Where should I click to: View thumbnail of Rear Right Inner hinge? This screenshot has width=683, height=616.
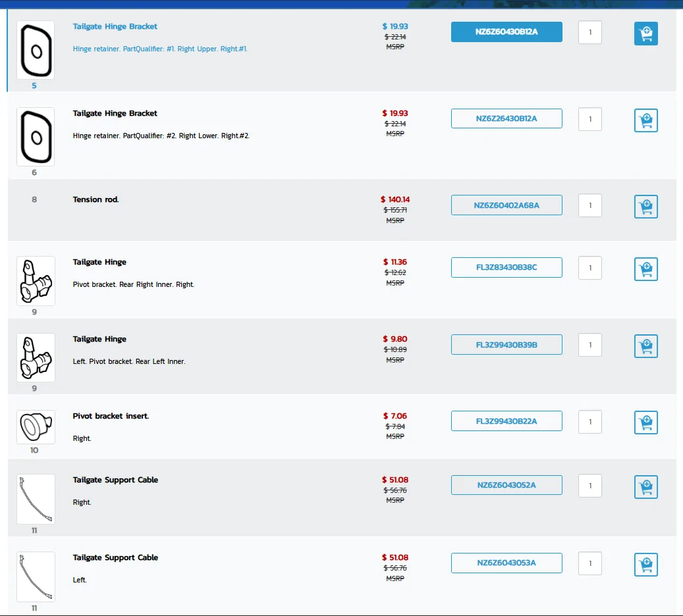point(36,281)
